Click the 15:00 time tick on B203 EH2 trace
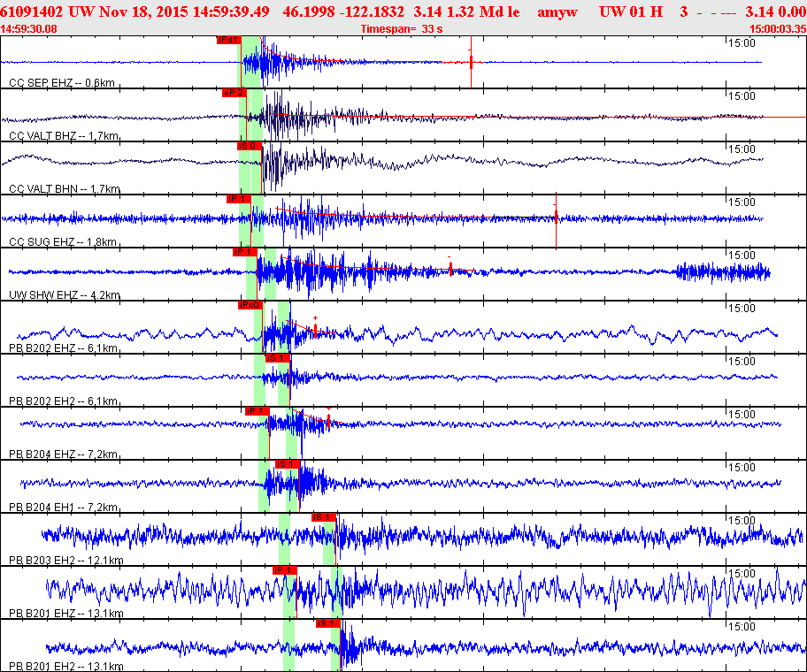 (742, 520)
